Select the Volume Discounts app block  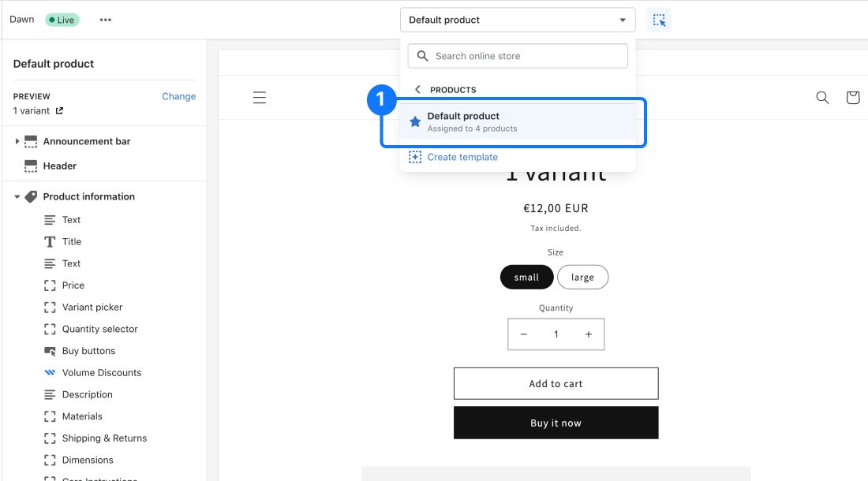(x=101, y=373)
